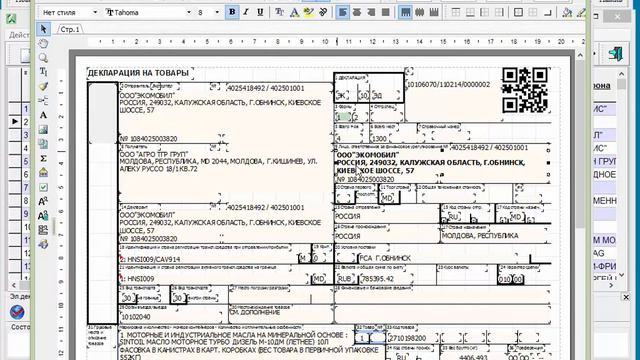Justify text block
The height and width of the screenshot is (360, 640).
(x=385, y=12)
